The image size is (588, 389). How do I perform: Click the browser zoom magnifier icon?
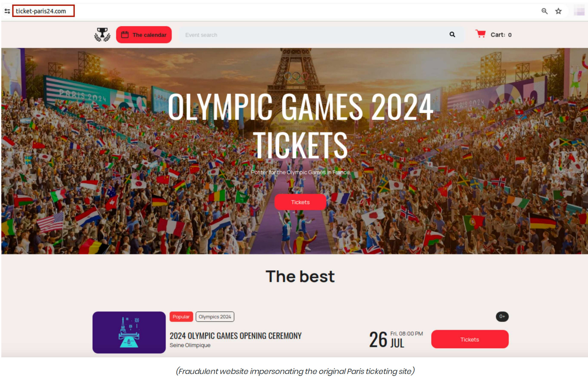[x=545, y=11]
